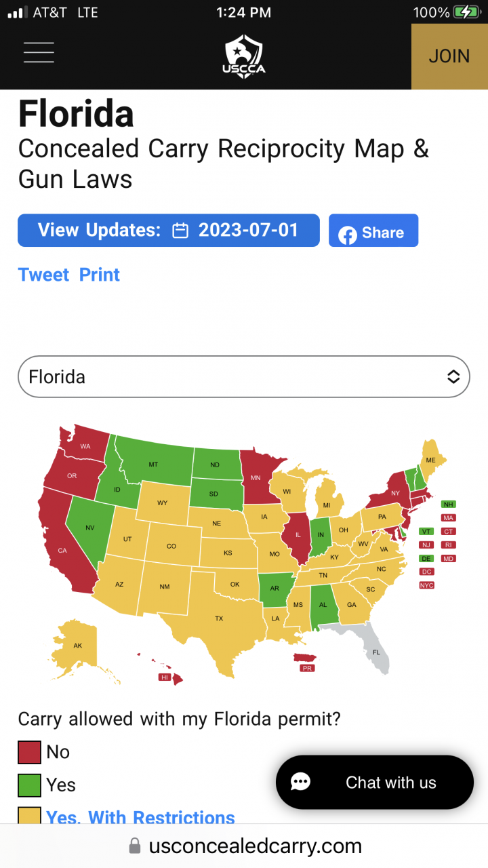Screen dimensions: 488x868
Task: Click the Facebook icon in Share button
Action: [x=348, y=234]
